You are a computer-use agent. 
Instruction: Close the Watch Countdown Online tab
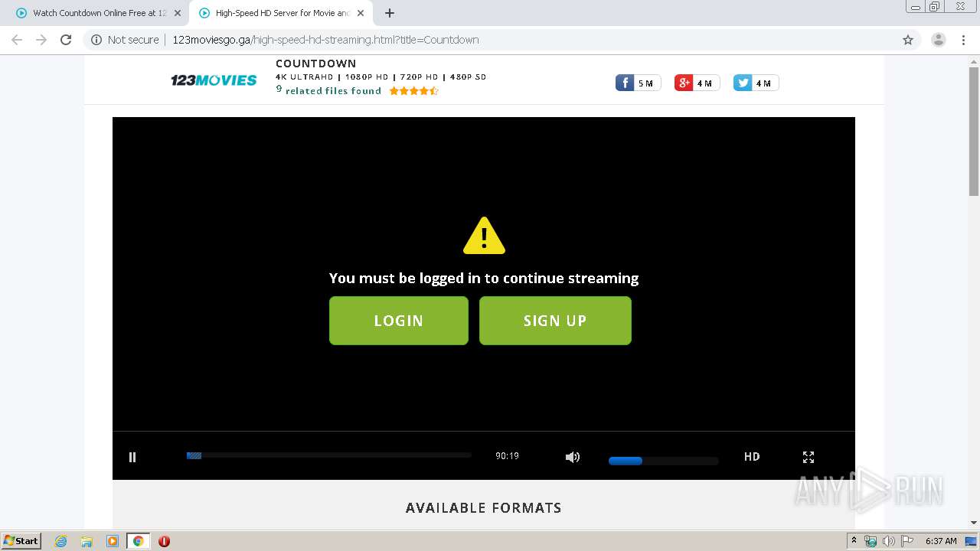pos(178,13)
